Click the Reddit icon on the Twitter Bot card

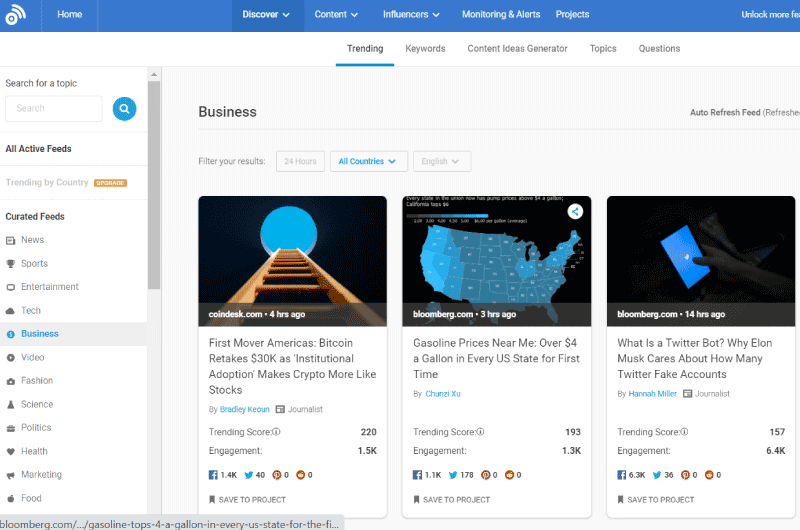pyautogui.click(x=709, y=475)
